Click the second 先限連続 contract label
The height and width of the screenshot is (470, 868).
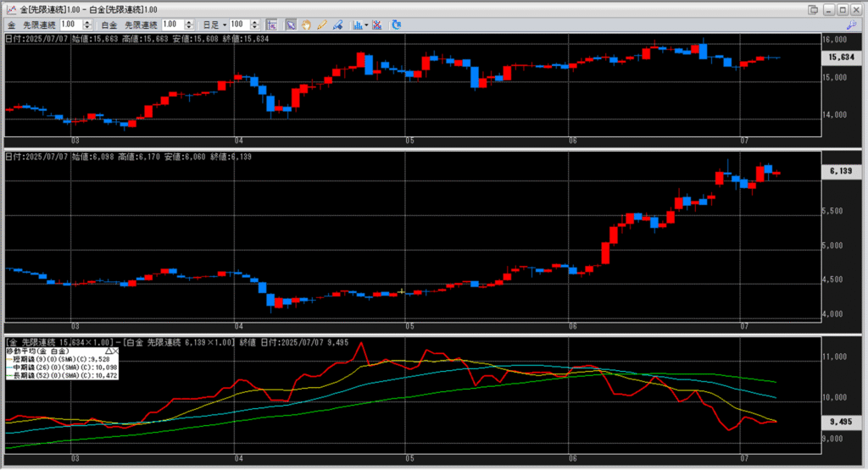point(141,25)
